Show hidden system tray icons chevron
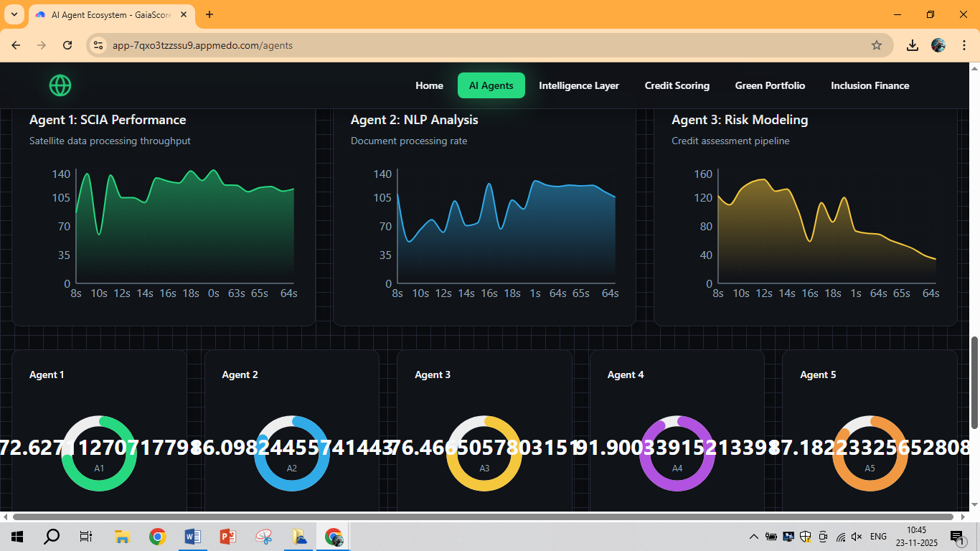Viewport: 980px width, 551px height. tap(753, 537)
